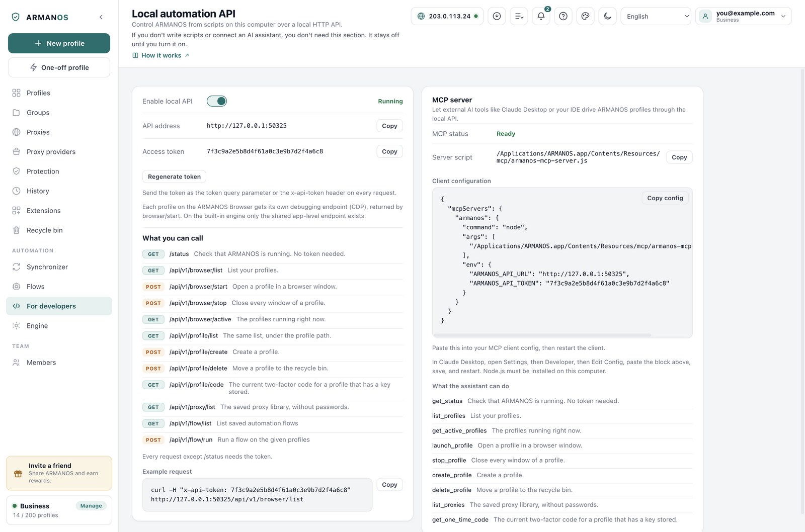805x532 pixels.
Task: Open Proxy providers
Action: (59, 152)
